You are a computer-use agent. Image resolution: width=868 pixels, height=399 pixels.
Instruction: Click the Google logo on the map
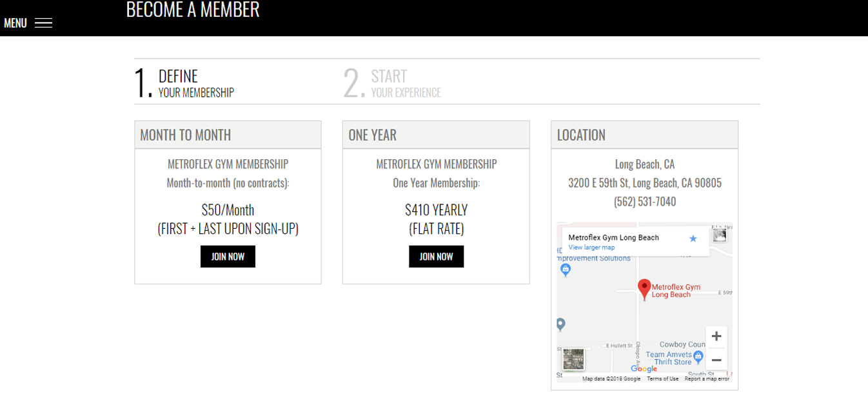(x=644, y=369)
